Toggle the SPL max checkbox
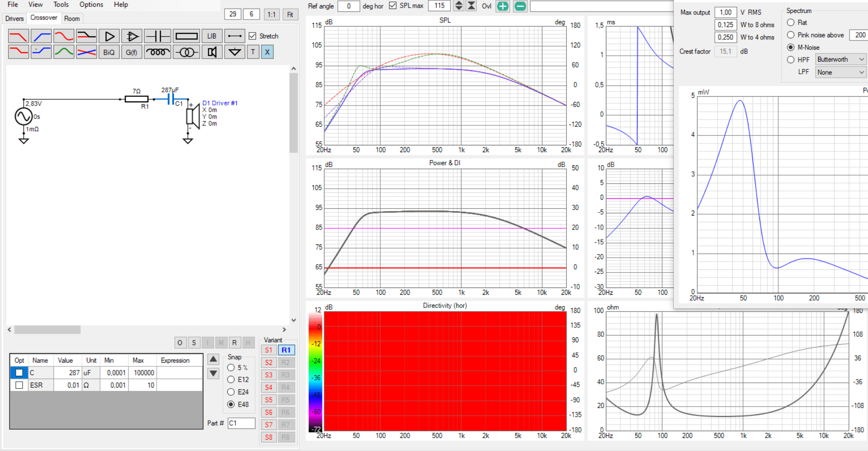This screenshot has height=451, width=868. (393, 5)
